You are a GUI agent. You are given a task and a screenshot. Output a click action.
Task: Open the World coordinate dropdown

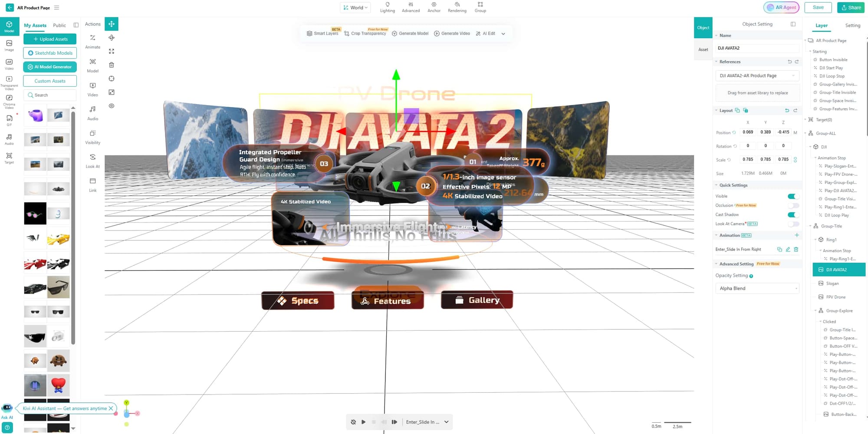355,7
